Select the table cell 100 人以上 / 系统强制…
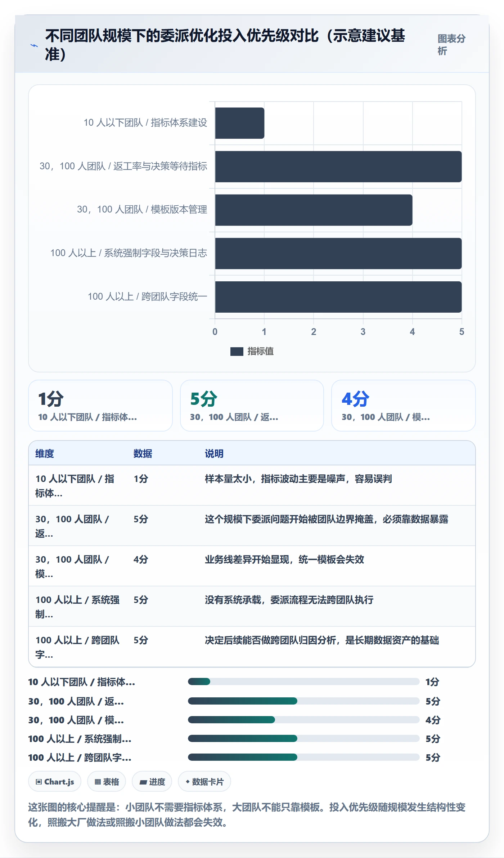This screenshot has width=504, height=858. tap(77, 607)
